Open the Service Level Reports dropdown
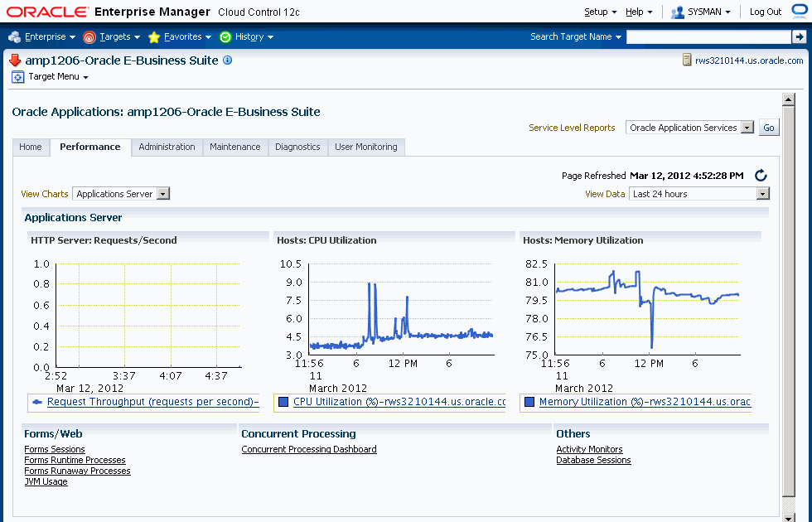The image size is (812, 522). [x=689, y=128]
